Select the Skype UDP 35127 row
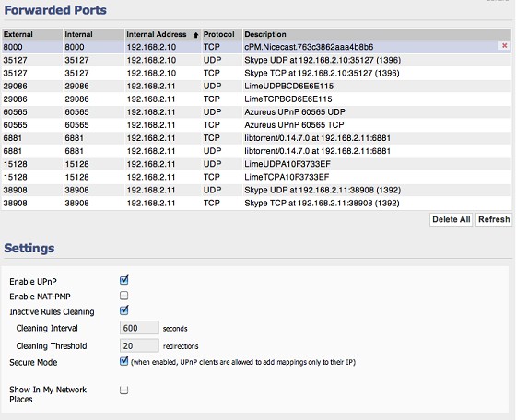 click(257, 60)
